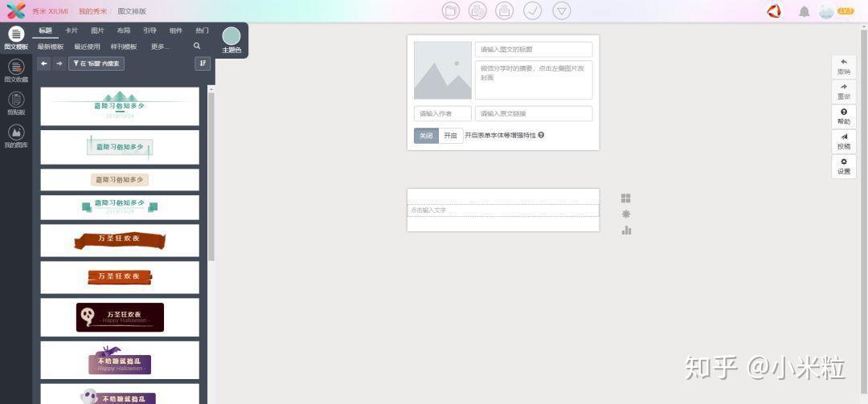Click 我的秀米 breadcrumb link
Image resolution: width=868 pixels, height=404 pixels.
(x=92, y=11)
